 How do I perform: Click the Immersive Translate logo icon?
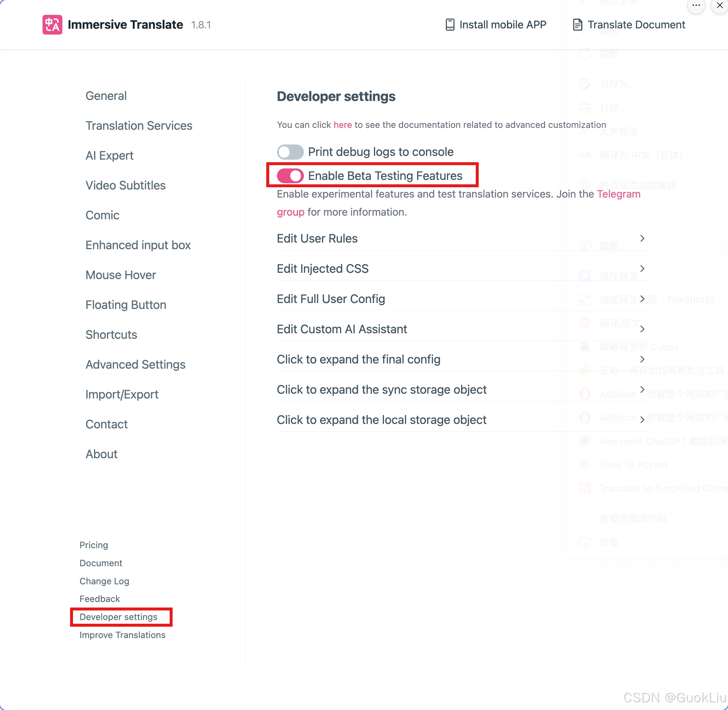(x=52, y=25)
